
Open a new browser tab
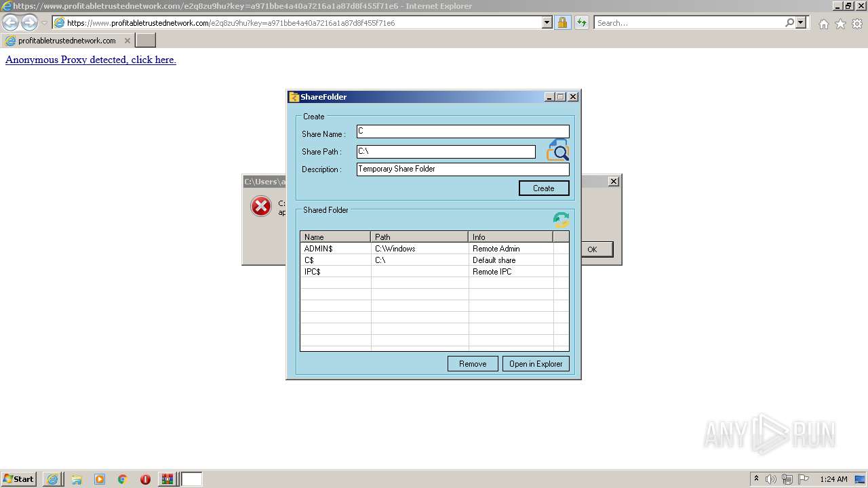click(x=146, y=41)
